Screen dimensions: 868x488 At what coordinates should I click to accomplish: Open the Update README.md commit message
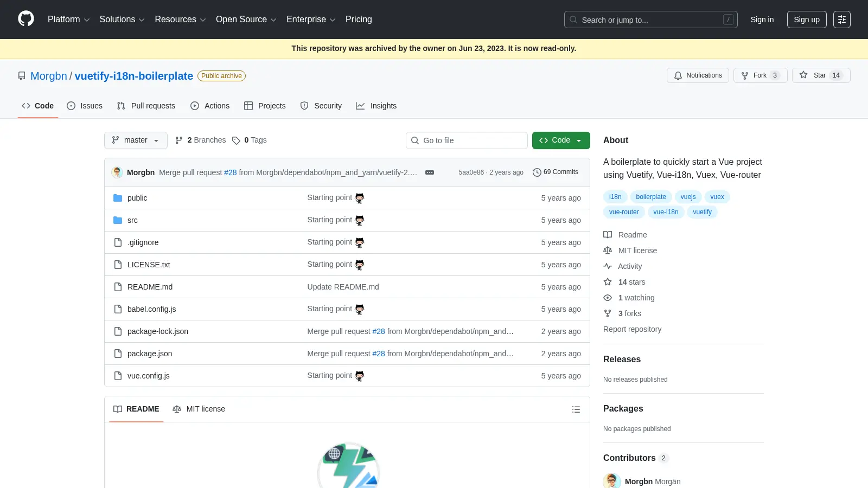(343, 287)
